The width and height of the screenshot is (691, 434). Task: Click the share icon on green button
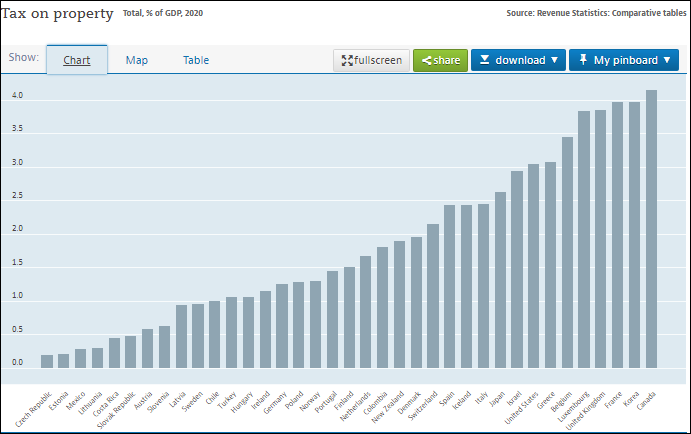[426, 60]
